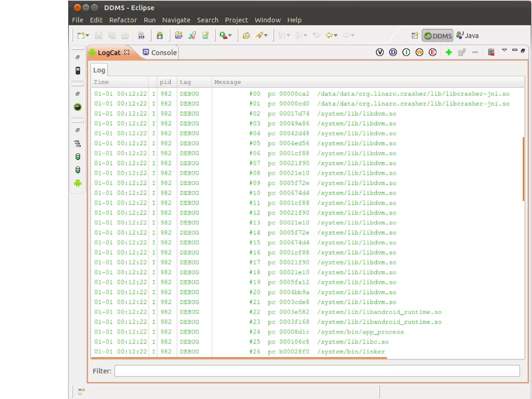Open Android SDK download manager icon

pos(160,35)
